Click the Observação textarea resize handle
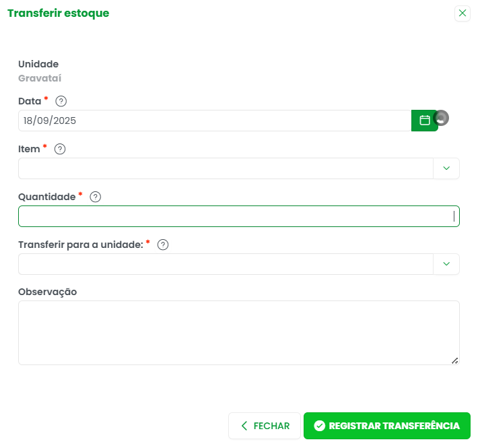Screen dimensions: 480x448 455,360
